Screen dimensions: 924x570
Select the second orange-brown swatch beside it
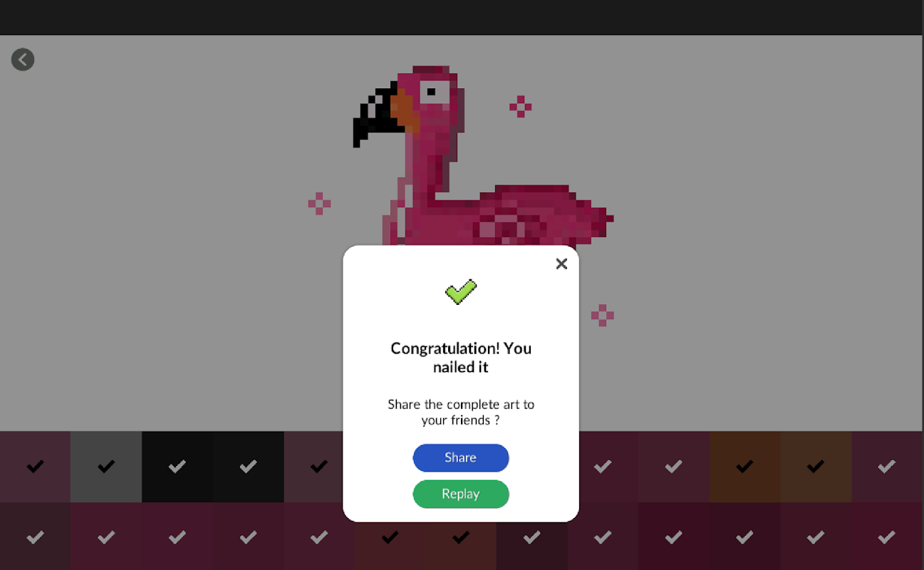tap(816, 467)
